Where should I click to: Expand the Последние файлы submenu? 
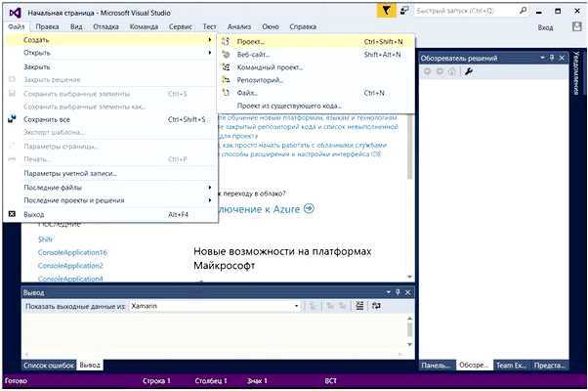point(210,188)
